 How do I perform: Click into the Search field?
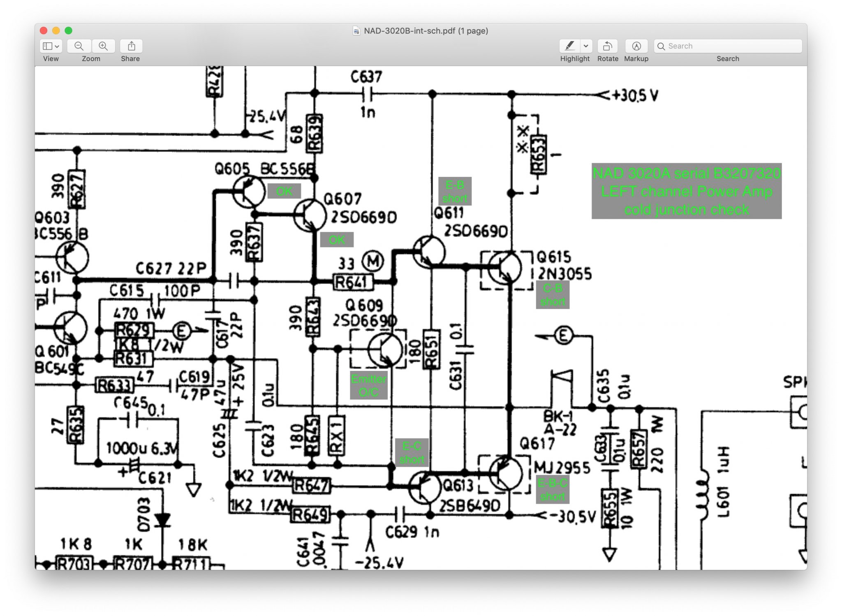point(728,46)
